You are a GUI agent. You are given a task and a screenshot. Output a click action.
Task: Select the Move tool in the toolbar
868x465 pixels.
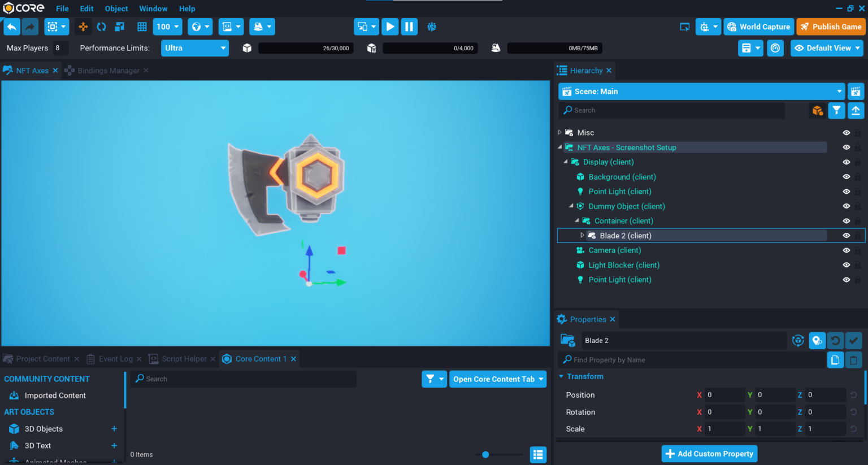click(x=83, y=27)
